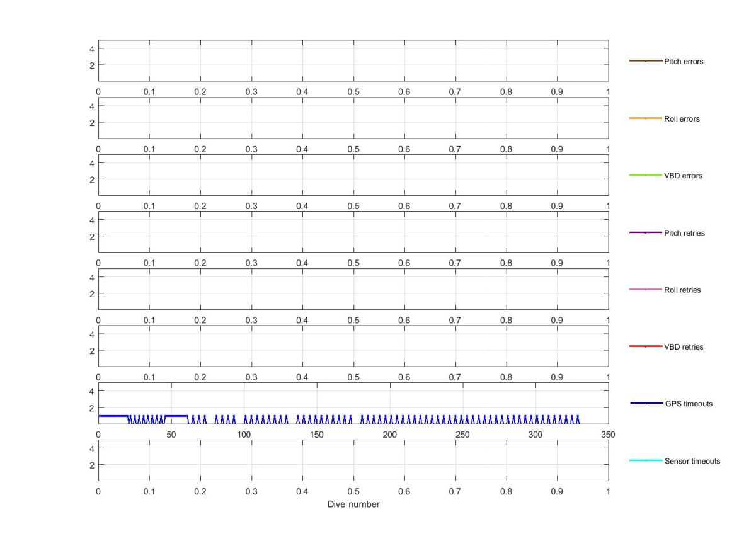Select the GPS timeouts legend label

[x=689, y=404]
